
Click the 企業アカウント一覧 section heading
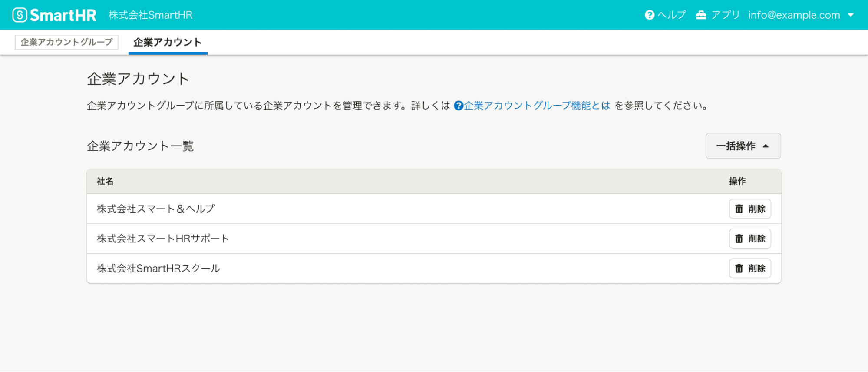coord(140,146)
